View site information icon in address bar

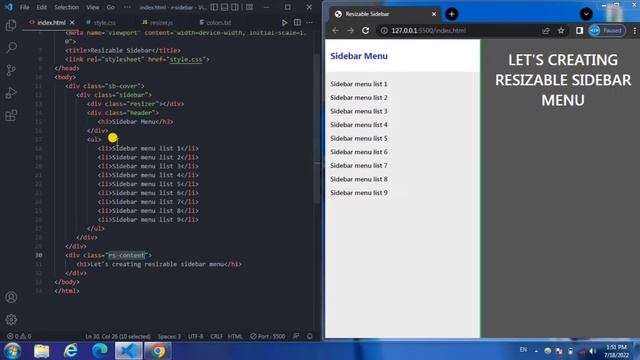click(384, 30)
